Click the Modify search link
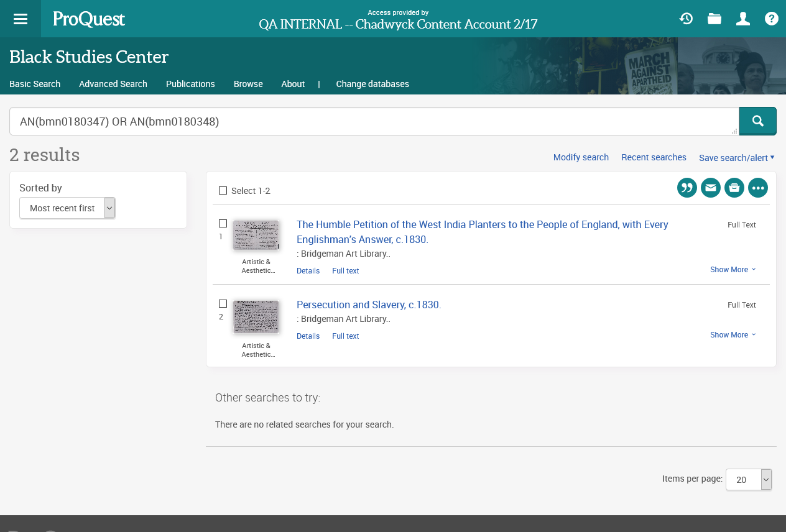Screen dimensions: 786x532 pos(581,157)
